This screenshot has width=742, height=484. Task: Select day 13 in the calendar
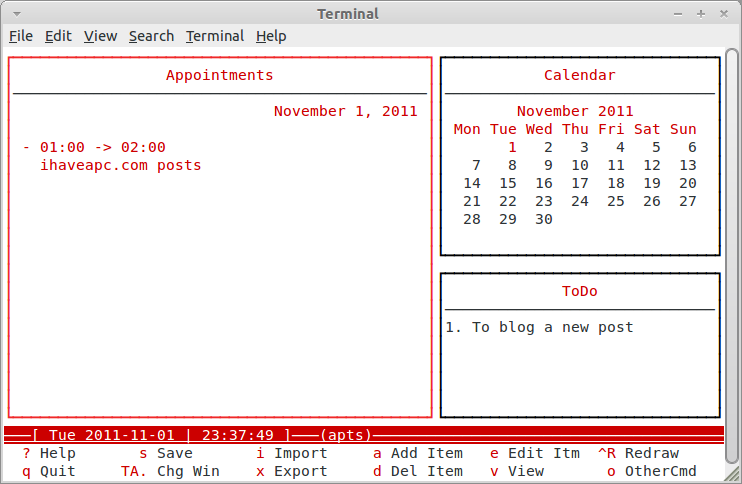point(688,165)
